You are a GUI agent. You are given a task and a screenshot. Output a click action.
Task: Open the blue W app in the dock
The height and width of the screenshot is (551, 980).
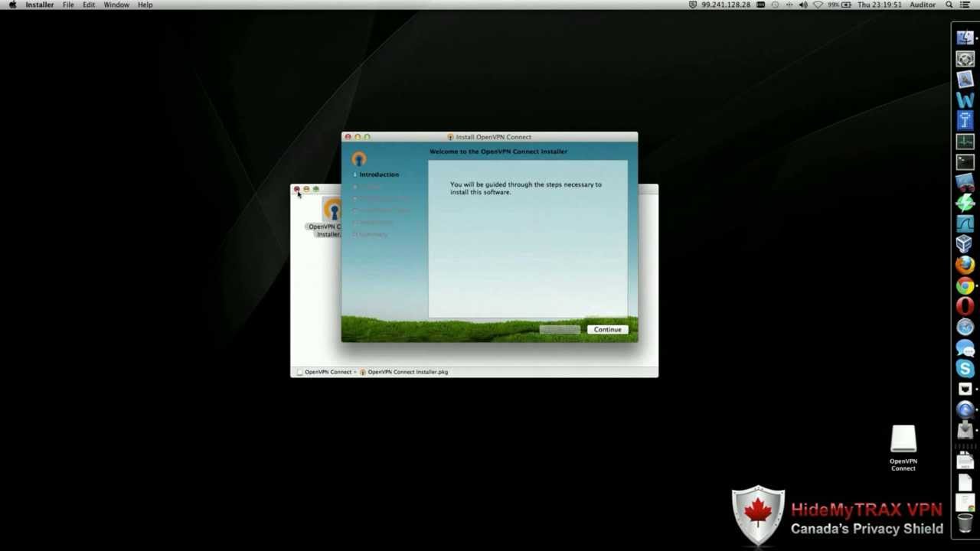click(965, 100)
